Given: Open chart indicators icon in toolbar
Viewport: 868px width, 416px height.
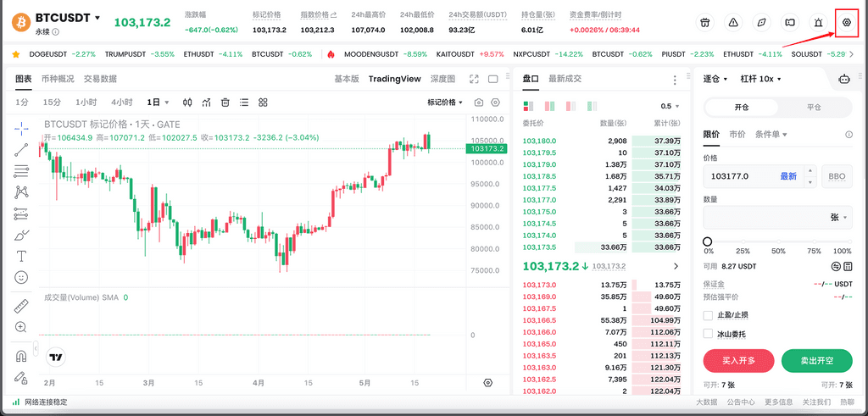Looking at the screenshot, I should coord(206,103).
